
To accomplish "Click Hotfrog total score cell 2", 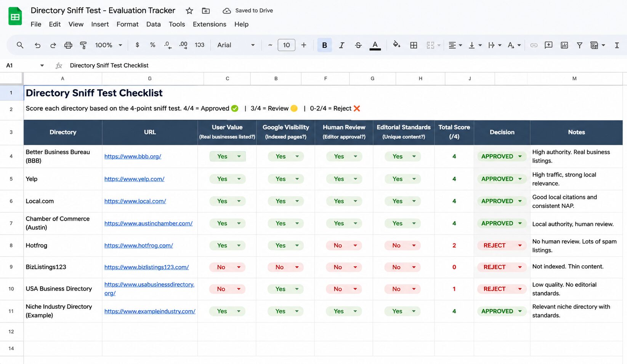I will pos(454,246).
